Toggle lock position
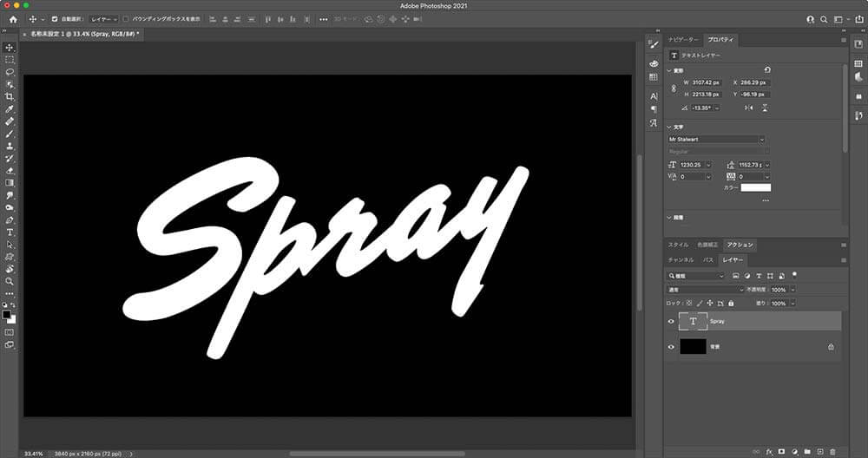The height and width of the screenshot is (458, 868). pyautogui.click(x=710, y=303)
